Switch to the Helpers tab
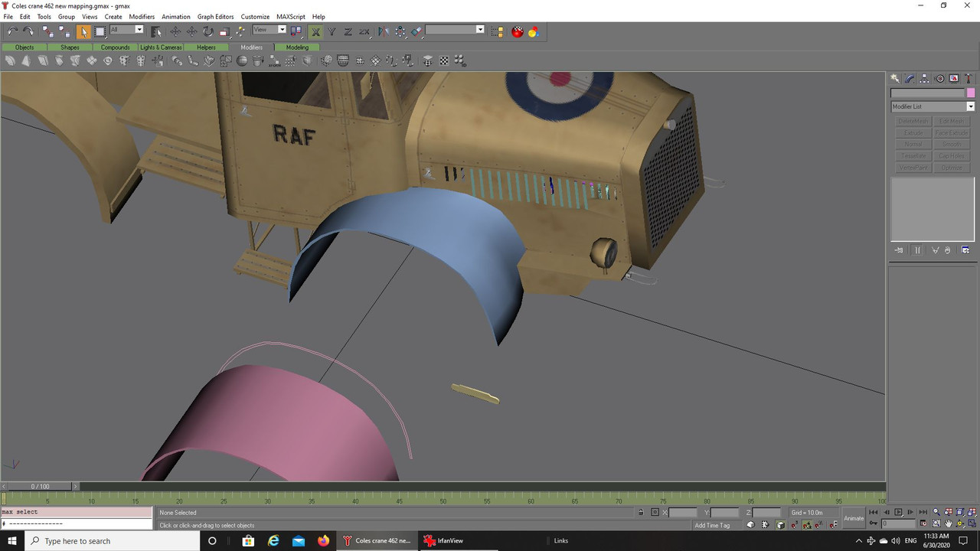The height and width of the screenshot is (551, 980). point(206,47)
